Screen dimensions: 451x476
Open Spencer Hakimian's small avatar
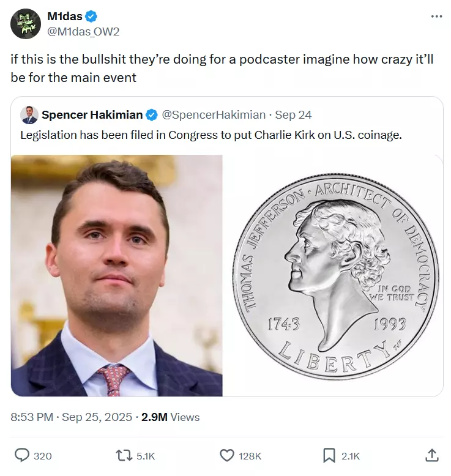[x=29, y=115]
